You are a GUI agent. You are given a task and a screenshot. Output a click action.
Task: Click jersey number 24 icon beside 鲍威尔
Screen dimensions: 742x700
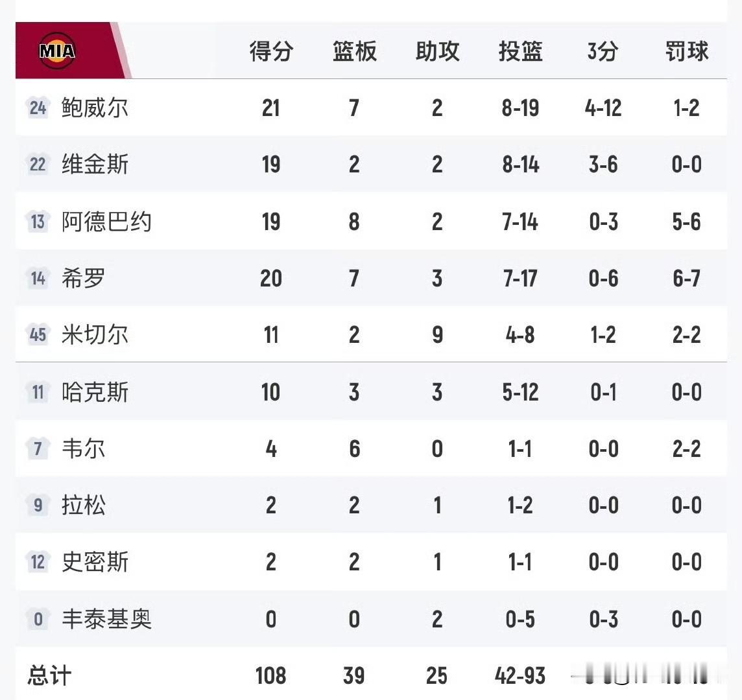click(38, 108)
